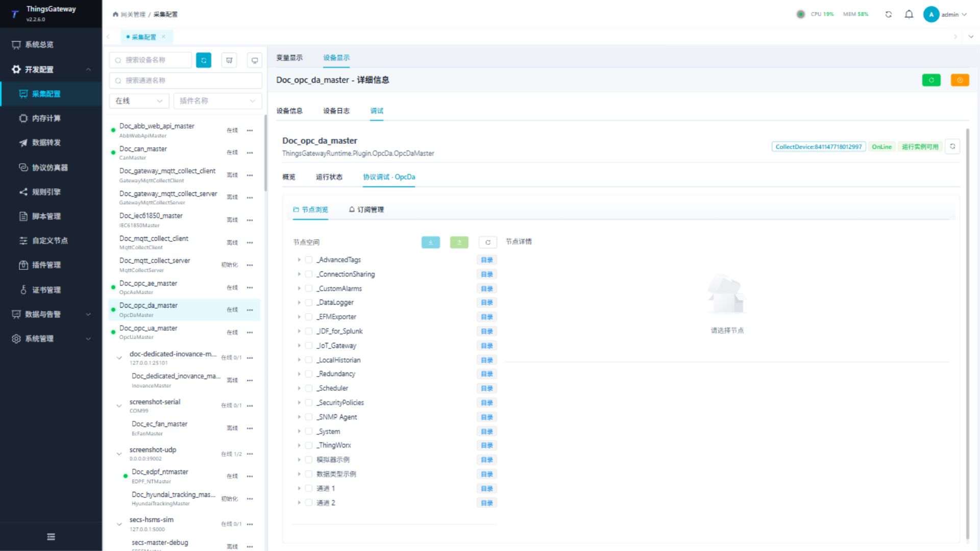Click the blue download button in 节点空间
980x551 pixels.
[x=430, y=242]
